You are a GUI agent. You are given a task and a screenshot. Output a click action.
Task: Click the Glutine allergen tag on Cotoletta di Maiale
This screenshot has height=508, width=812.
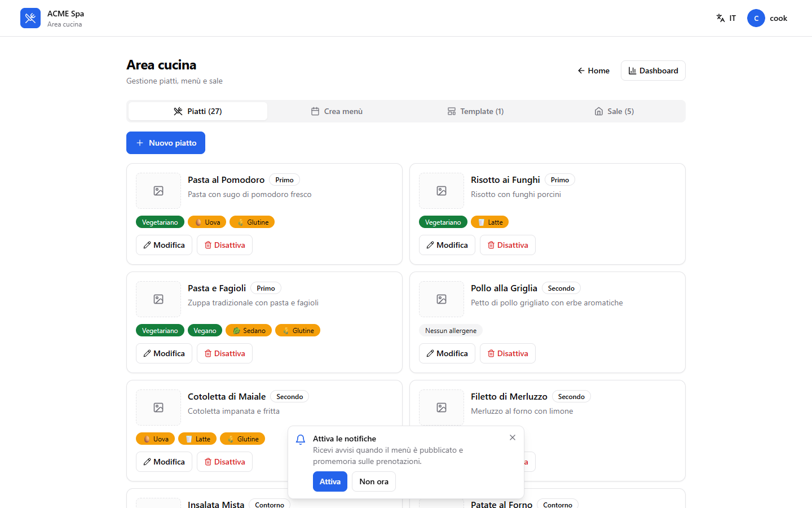coord(242,439)
